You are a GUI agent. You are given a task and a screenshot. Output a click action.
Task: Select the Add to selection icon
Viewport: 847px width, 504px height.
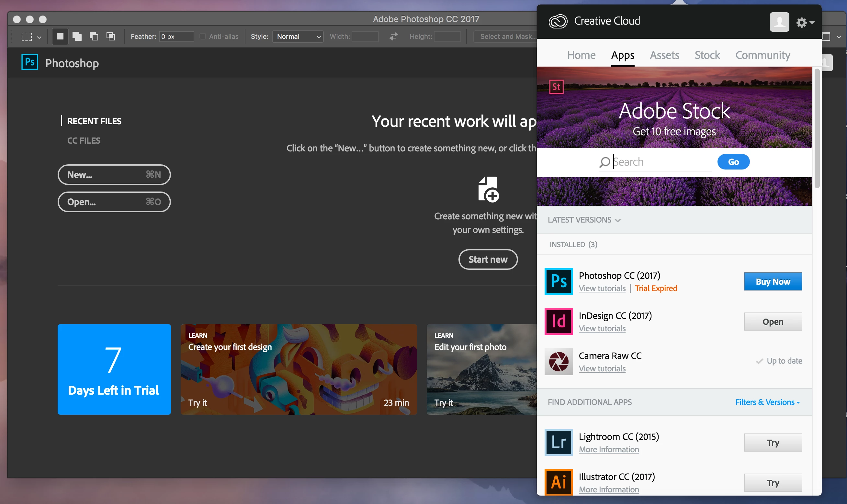click(77, 36)
